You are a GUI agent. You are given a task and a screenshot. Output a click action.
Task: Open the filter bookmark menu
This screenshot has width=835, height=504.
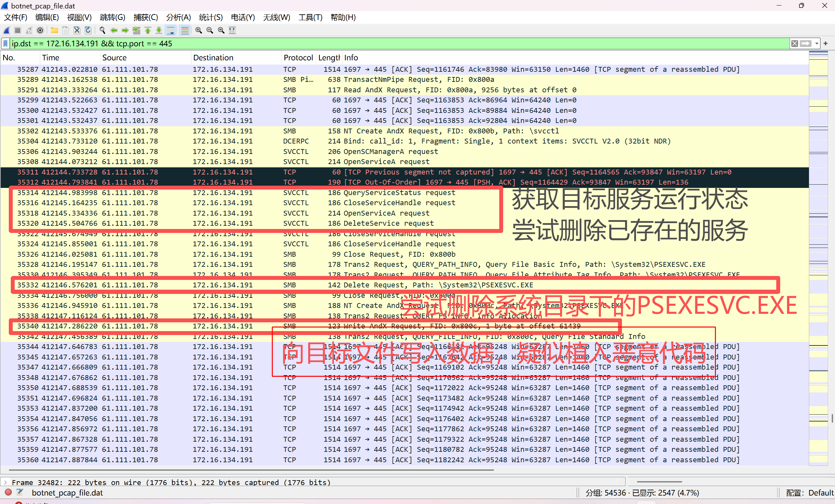point(6,43)
